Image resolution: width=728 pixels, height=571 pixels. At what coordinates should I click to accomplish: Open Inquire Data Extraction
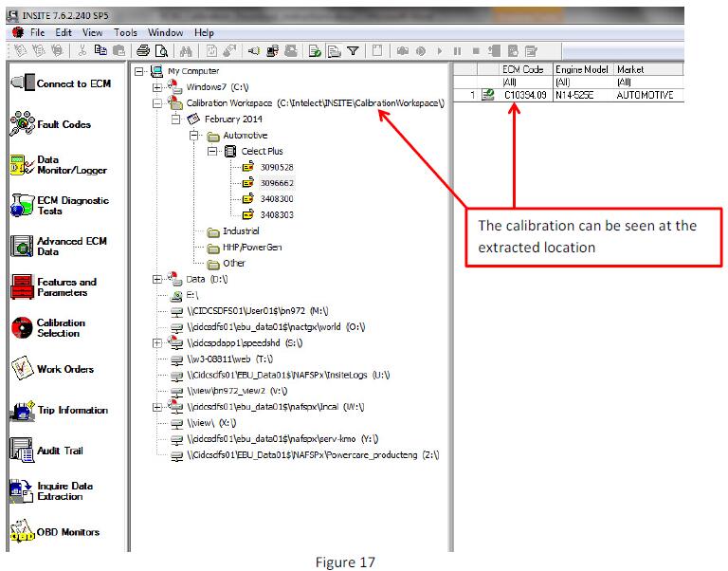coord(51,491)
